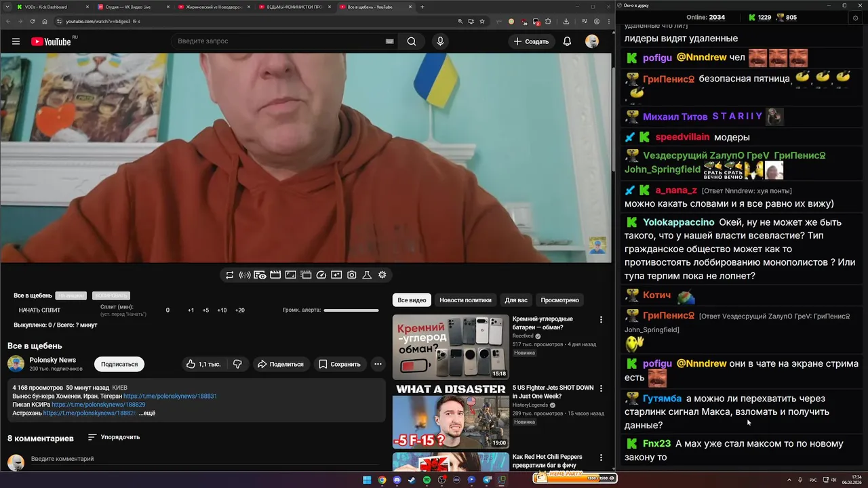Expand description with ...ещё
Screen dimensions: 868x488
(147, 413)
